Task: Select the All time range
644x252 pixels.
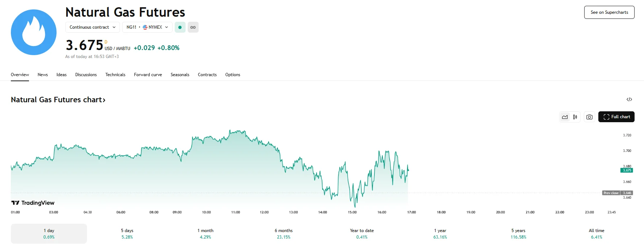Action: pos(596,234)
